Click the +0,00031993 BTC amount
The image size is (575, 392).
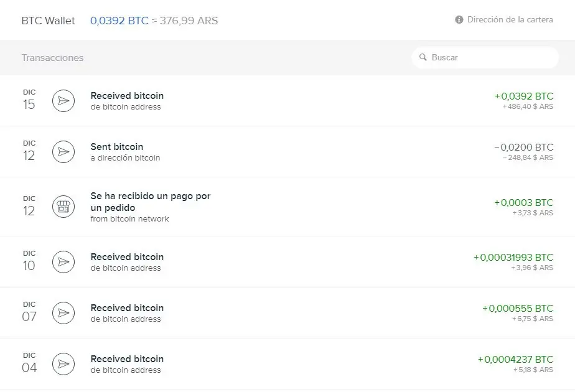[x=513, y=257]
